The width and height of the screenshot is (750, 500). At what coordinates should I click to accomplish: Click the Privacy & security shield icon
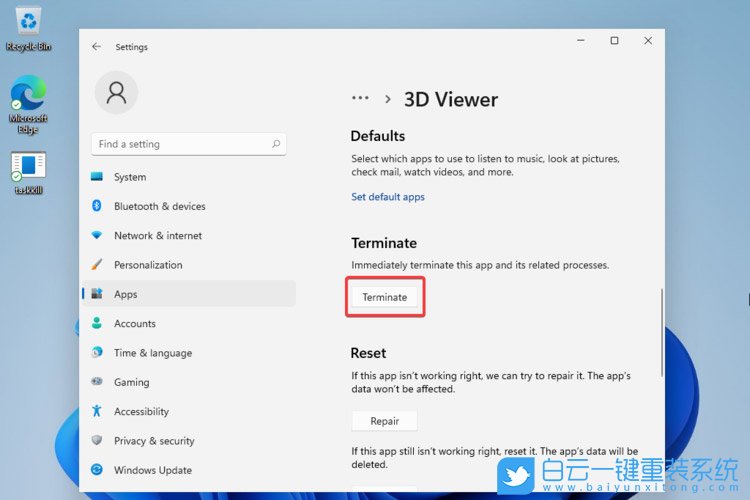97,441
